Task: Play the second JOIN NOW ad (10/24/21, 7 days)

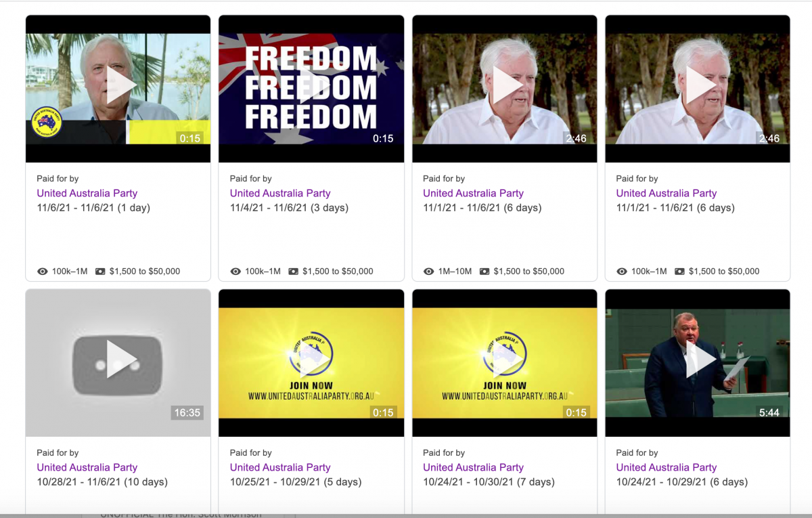Action: [x=505, y=363]
